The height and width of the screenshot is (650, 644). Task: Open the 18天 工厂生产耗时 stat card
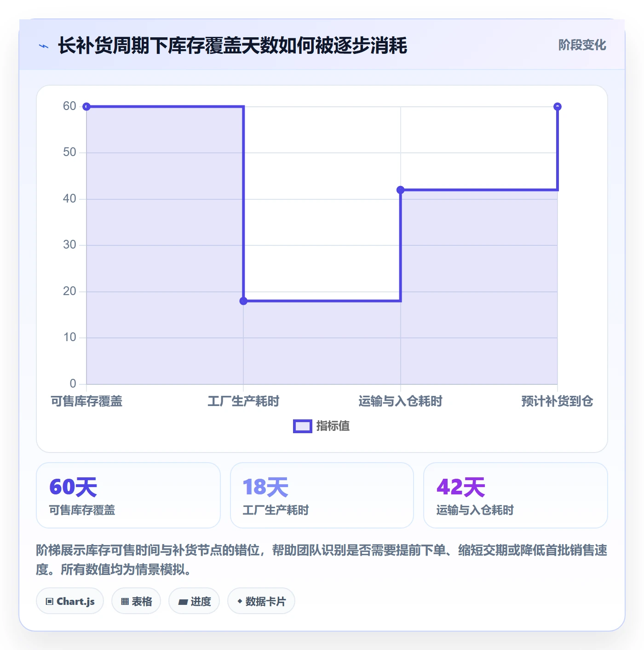pos(322,495)
